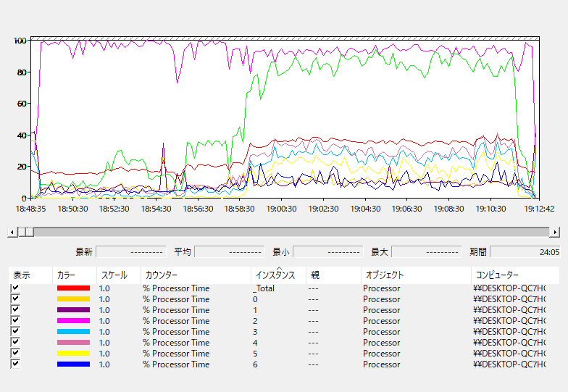Screen dimensions: 568x392
Task: Click the コンピューター column header
Action: (x=497, y=275)
